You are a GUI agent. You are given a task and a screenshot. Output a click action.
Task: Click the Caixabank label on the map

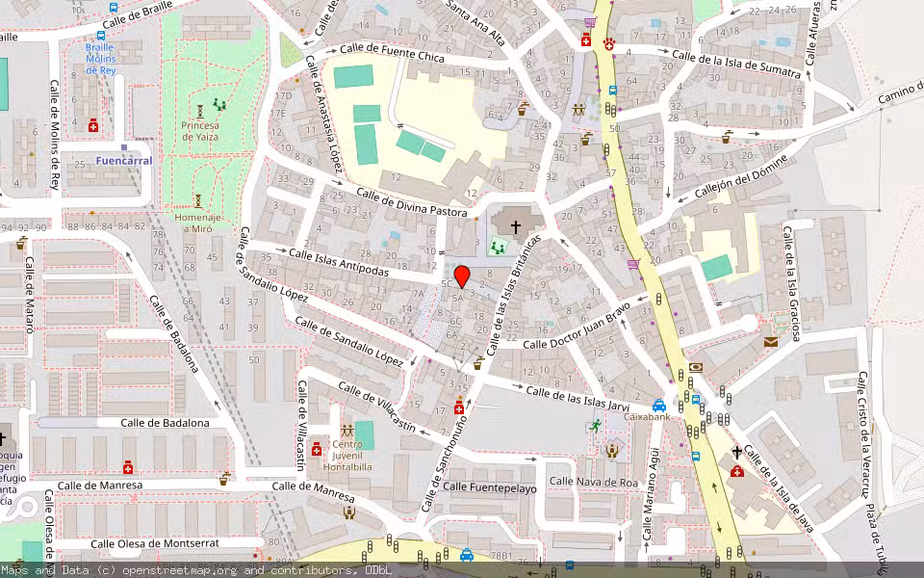[x=647, y=416]
